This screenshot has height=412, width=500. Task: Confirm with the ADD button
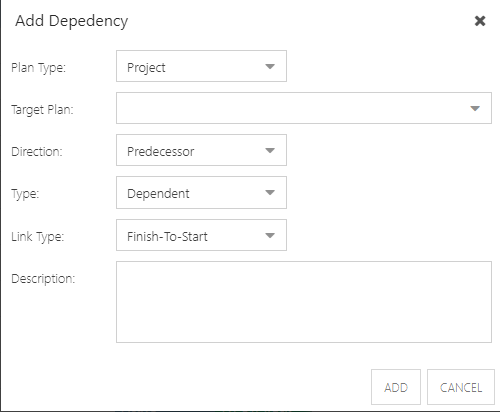(x=396, y=387)
